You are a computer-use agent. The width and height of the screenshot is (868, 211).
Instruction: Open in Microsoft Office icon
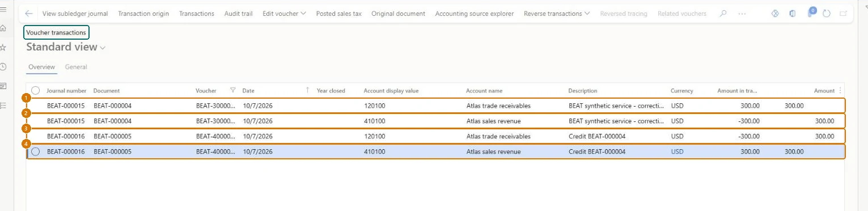pyautogui.click(x=792, y=14)
